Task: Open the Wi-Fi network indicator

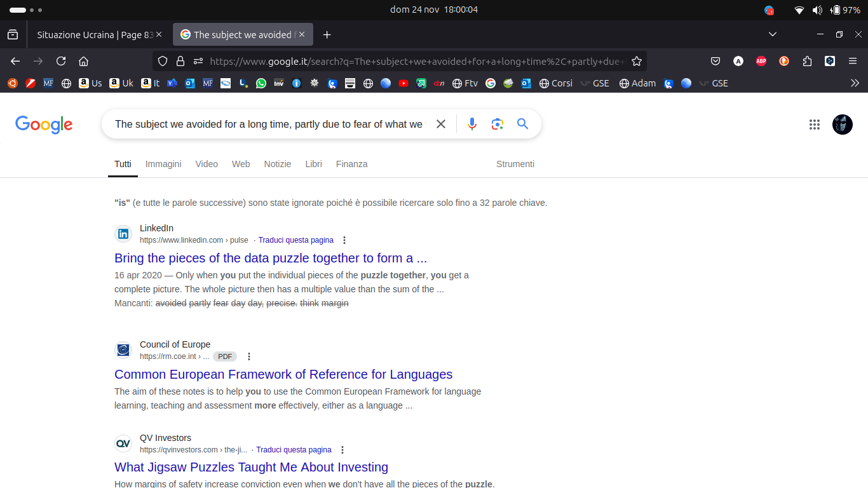Action: point(799,10)
